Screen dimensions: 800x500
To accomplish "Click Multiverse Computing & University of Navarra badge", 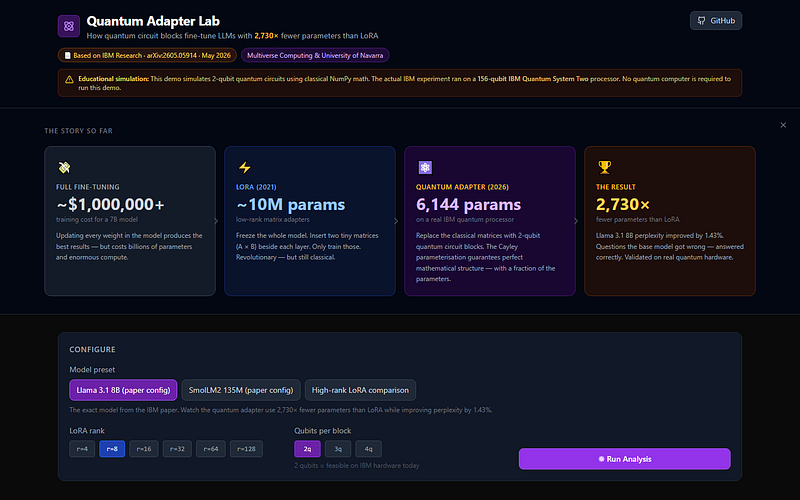I will [315, 55].
